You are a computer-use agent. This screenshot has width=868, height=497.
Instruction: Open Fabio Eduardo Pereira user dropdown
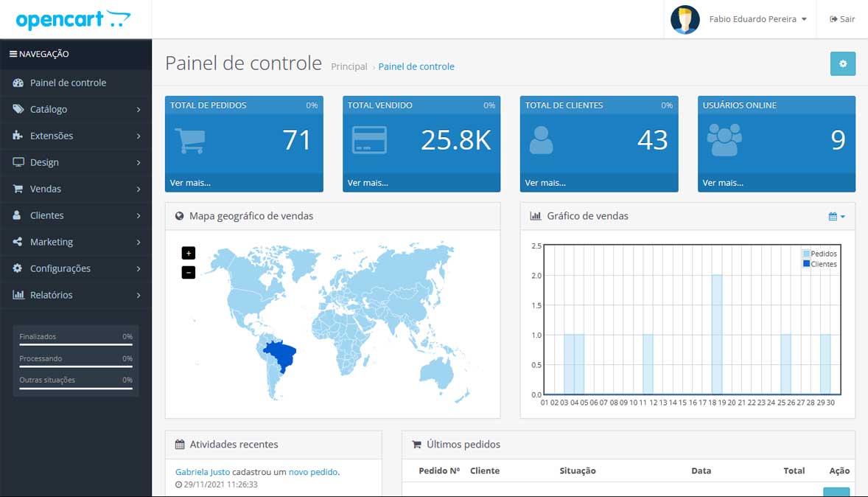(757, 19)
